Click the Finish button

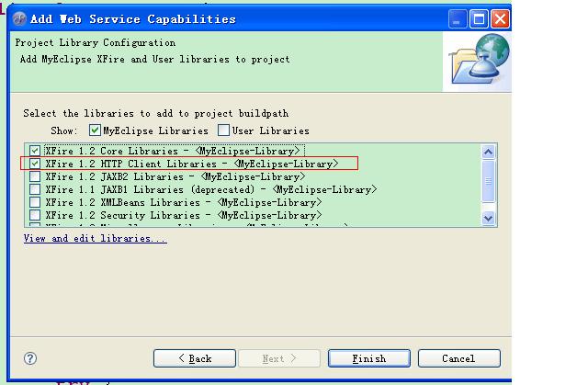[x=369, y=358]
